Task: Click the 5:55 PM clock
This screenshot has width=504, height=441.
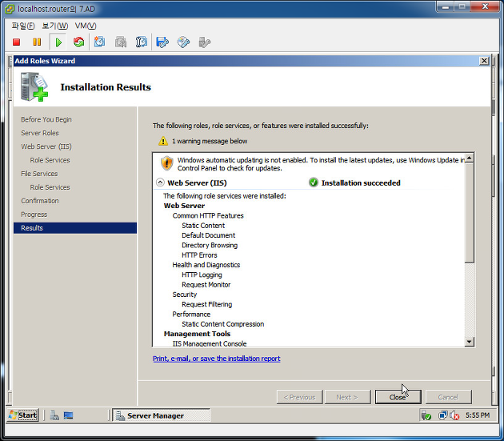Action: pos(478,415)
